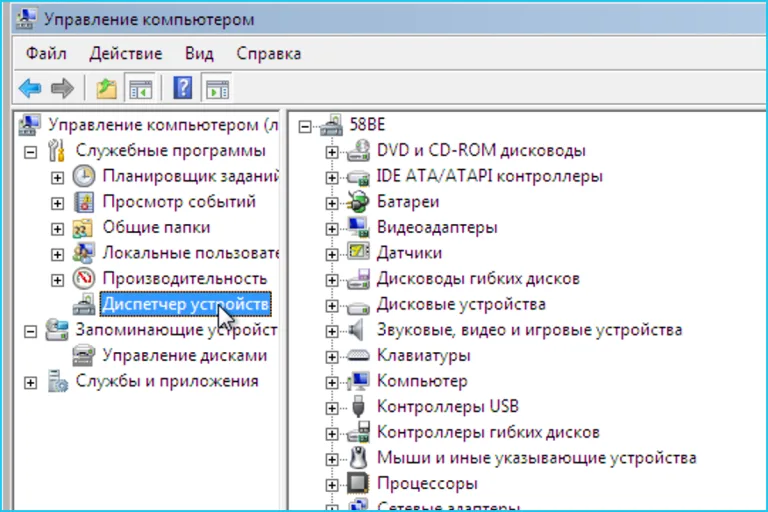Select the Батареи label
768x512 pixels.
408,201
